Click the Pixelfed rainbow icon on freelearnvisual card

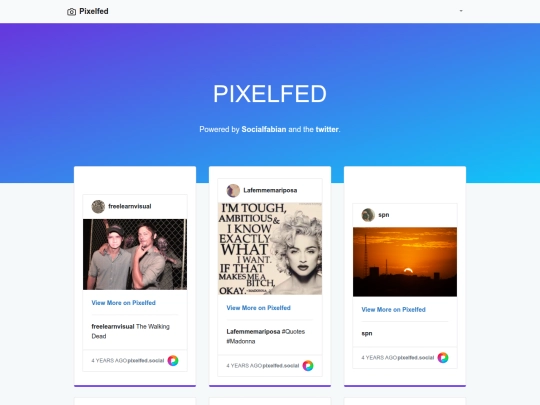click(x=173, y=361)
